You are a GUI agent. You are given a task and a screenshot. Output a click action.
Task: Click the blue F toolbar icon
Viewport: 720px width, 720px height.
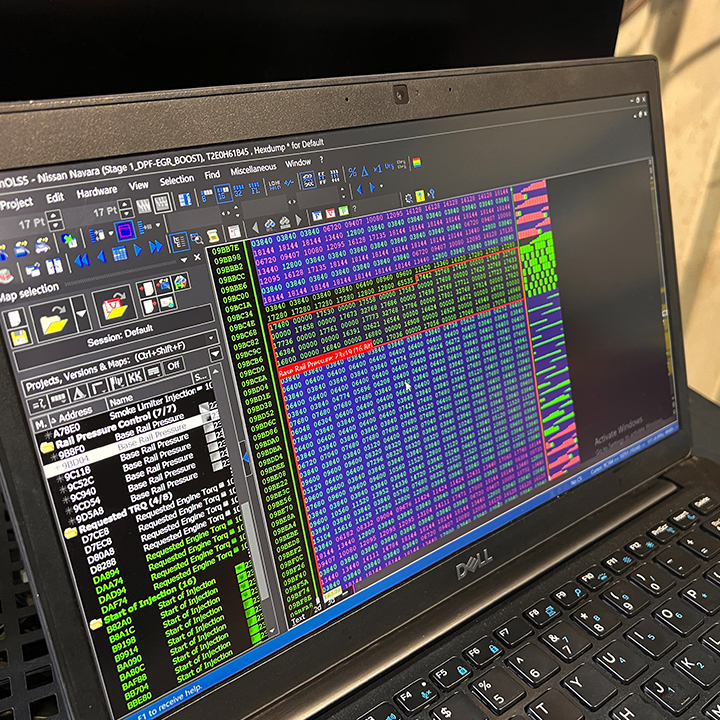[x=317, y=216]
